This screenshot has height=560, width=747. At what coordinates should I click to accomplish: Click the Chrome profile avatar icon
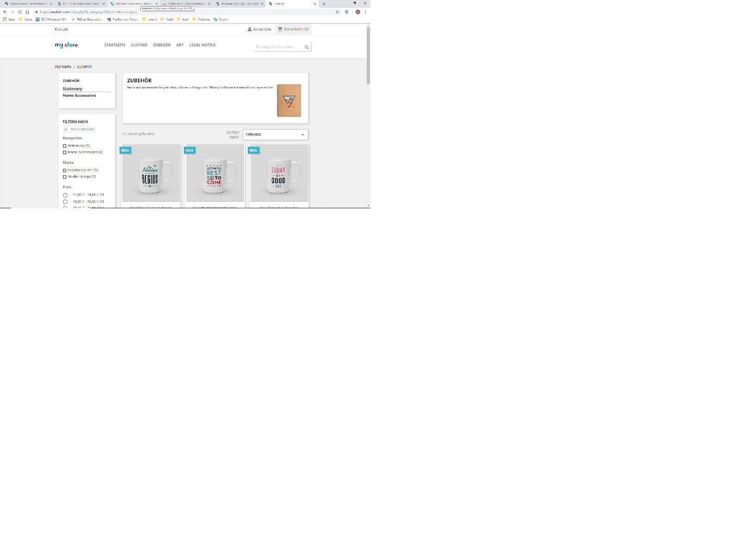coord(358,12)
